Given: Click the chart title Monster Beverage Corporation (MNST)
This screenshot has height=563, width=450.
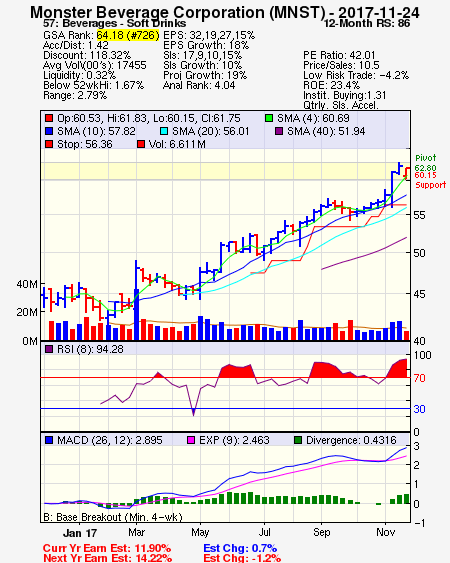Looking at the screenshot, I should [x=178, y=13].
